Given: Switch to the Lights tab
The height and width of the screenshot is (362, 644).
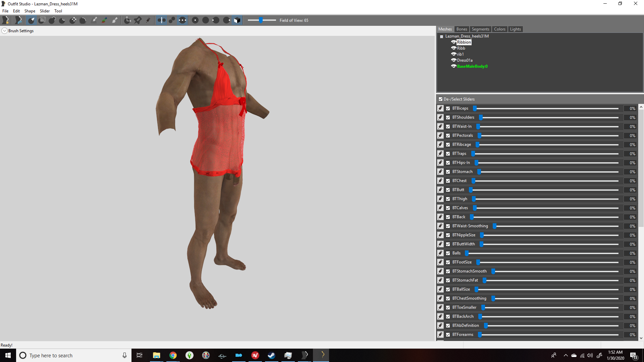Looking at the screenshot, I should coord(515,29).
